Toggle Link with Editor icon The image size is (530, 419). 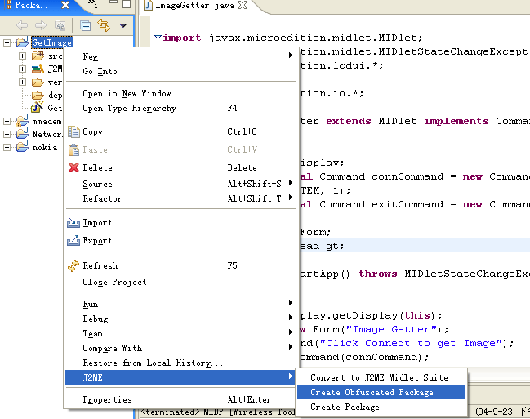pyautogui.click(x=104, y=25)
